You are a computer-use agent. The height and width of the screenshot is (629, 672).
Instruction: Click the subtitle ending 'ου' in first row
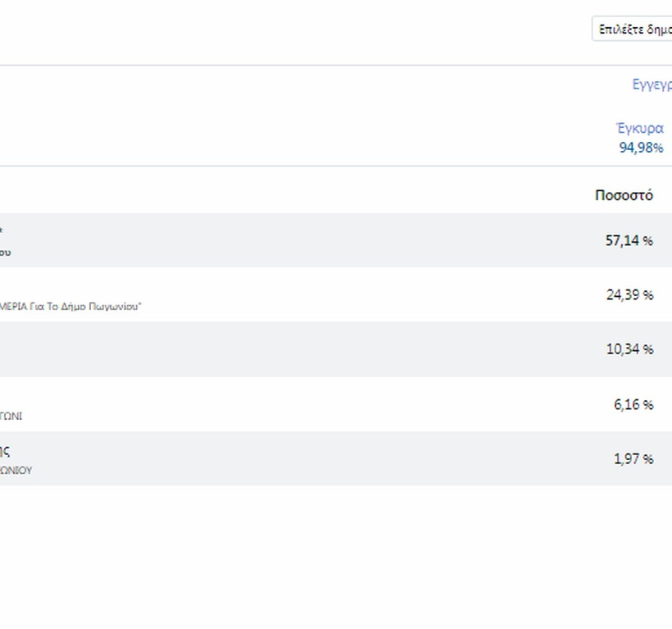(6, 253)
